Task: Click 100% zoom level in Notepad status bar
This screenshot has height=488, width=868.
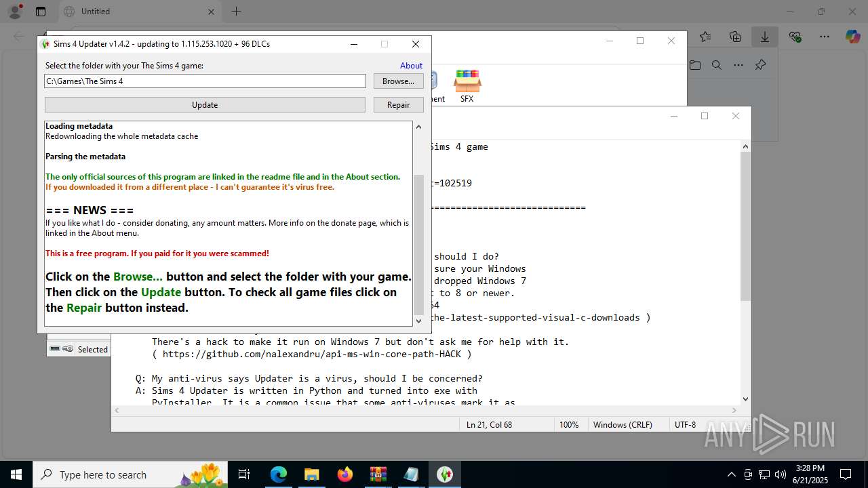Action: pos(569,425)
